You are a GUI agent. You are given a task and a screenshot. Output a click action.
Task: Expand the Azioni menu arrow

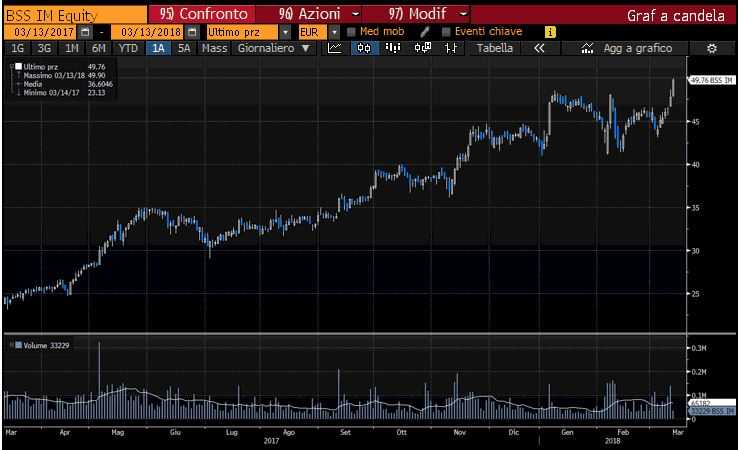[x=356, y=14]
